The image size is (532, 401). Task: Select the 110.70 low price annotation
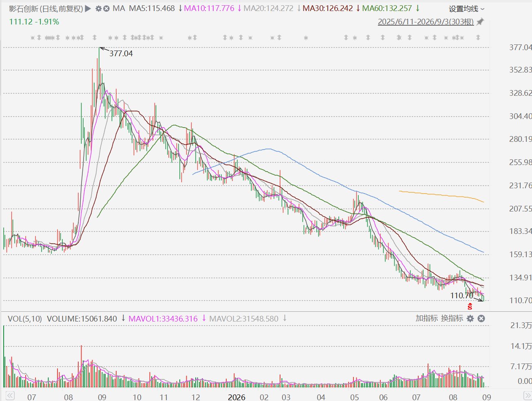[462, 295]
